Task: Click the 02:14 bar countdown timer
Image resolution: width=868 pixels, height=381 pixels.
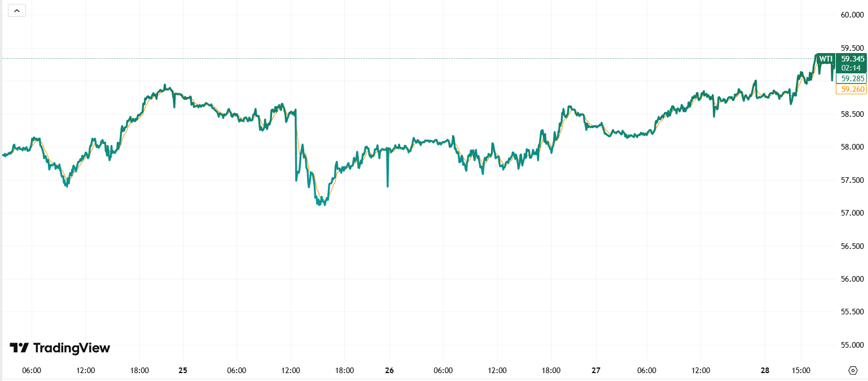Action: [851, 68]
